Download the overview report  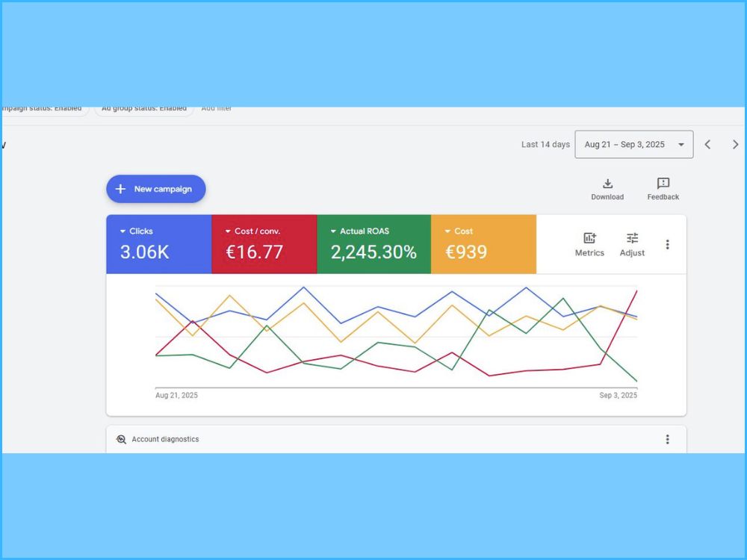click(607, 190)
